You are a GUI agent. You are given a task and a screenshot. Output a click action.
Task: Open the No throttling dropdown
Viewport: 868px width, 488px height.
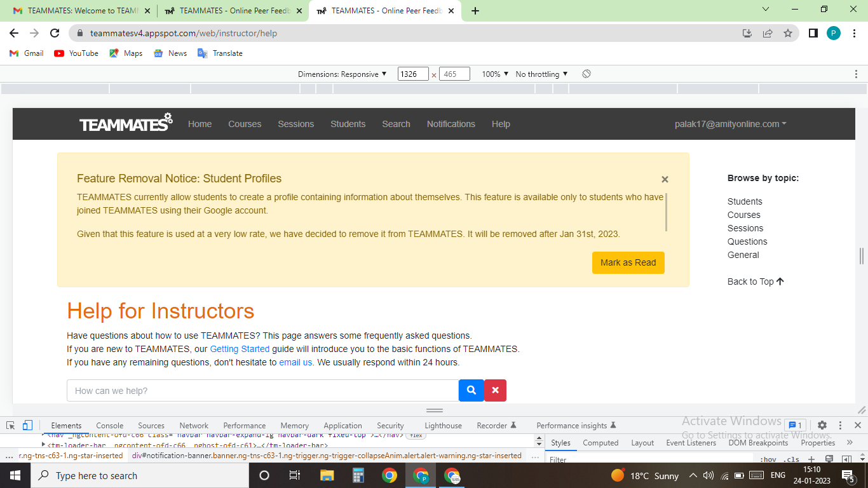541,74
